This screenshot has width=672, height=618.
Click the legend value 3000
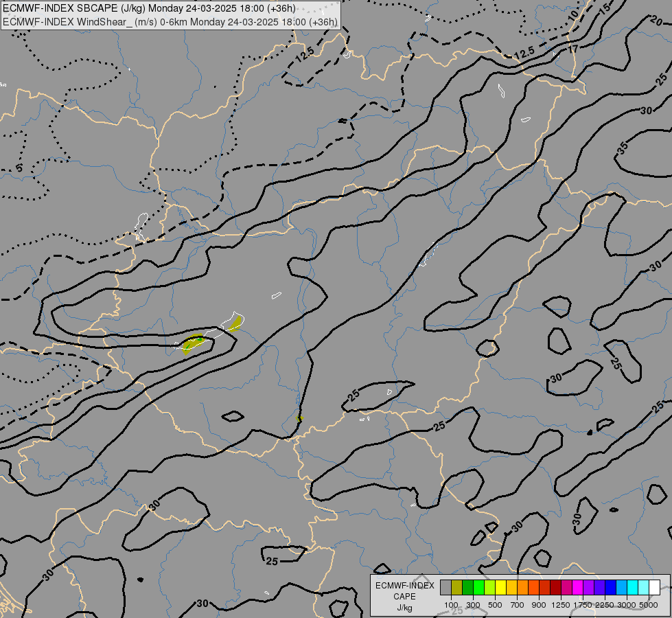click(x=627, y=605)
